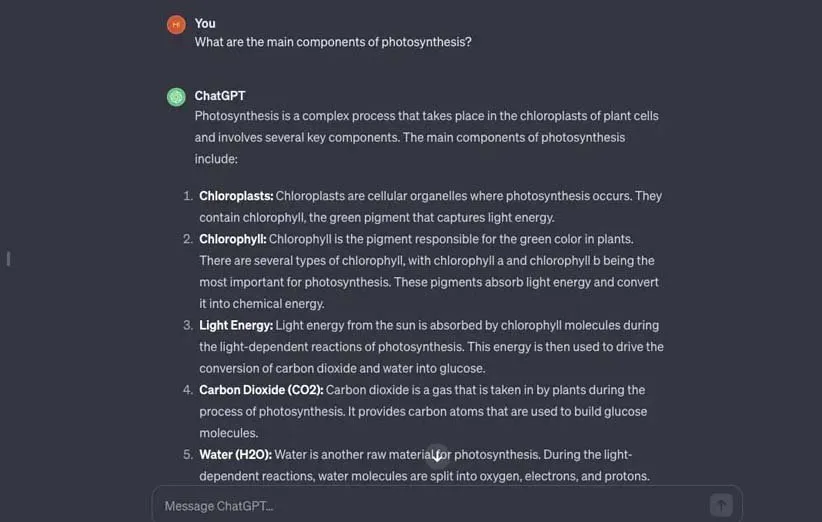This screenshot has width=822, height=522.
Task: Click the "You" sender name
Action: [x=205, y=23]
